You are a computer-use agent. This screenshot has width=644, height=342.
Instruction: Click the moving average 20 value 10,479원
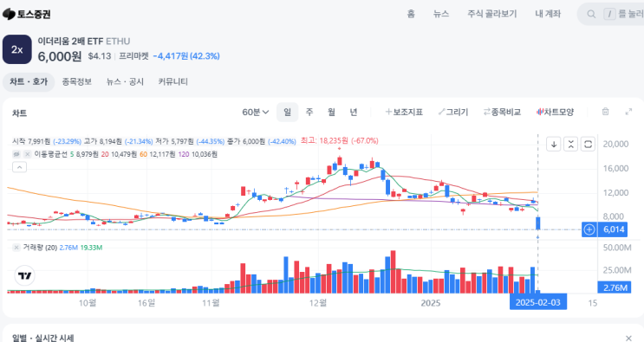coord(124,154)
